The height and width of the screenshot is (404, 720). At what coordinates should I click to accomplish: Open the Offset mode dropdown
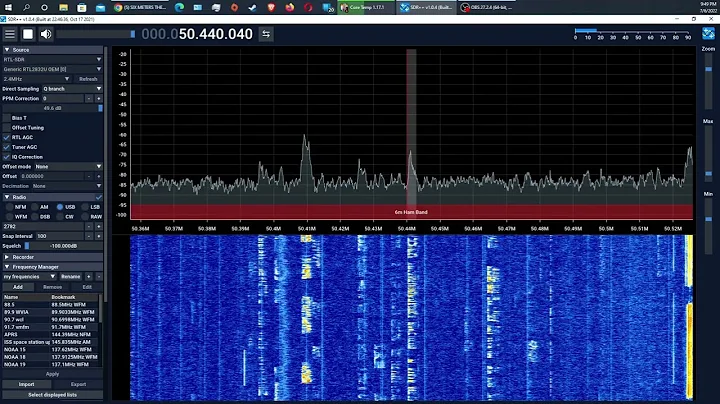tap(67, 167)
